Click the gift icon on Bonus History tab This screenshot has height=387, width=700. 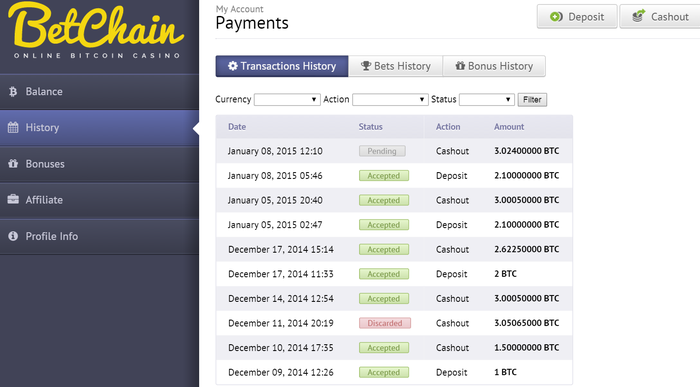[460, 66]
